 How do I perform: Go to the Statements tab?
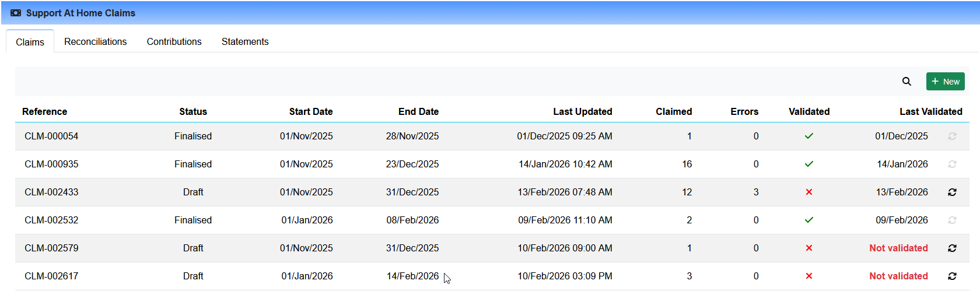click(245, 42)
